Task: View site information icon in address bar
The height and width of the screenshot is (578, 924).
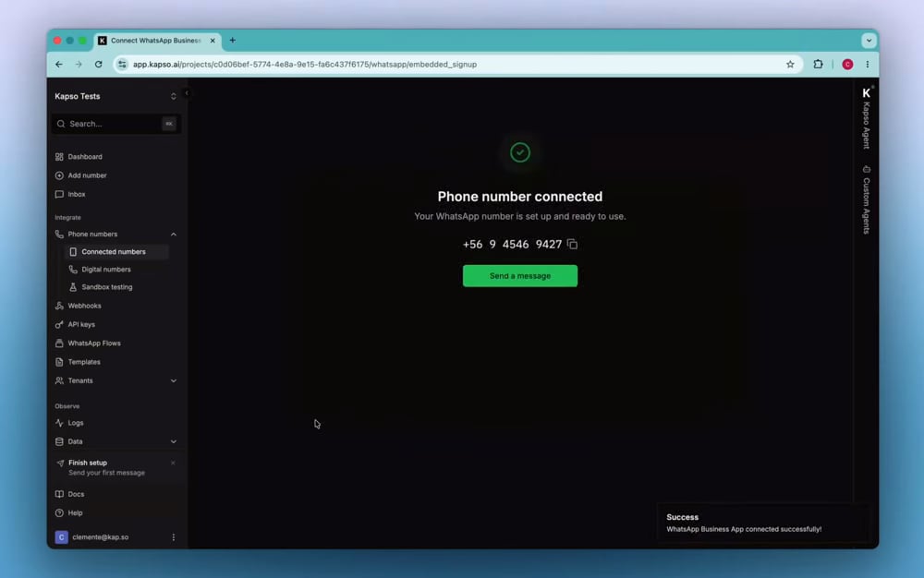Action: coord(122,64)
